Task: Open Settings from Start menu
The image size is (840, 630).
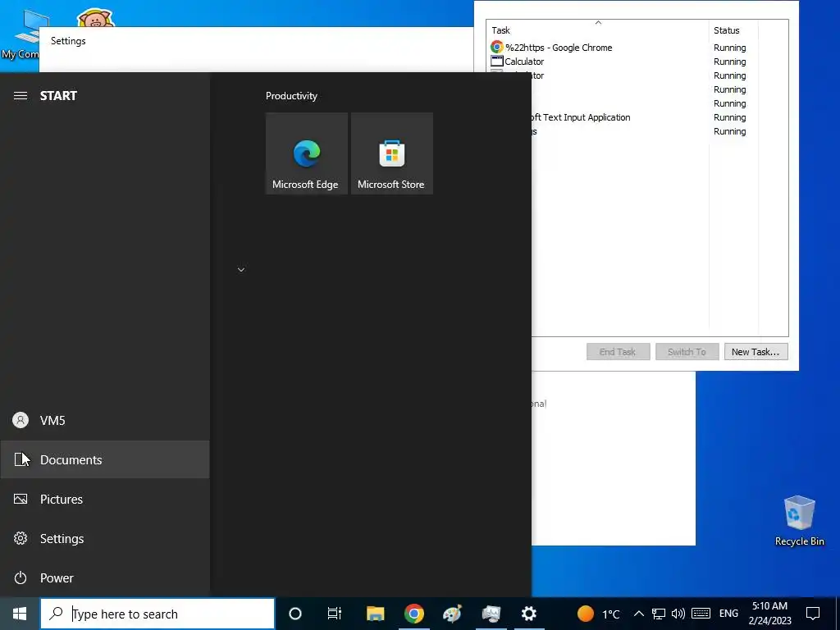Action: coord(105,538)
